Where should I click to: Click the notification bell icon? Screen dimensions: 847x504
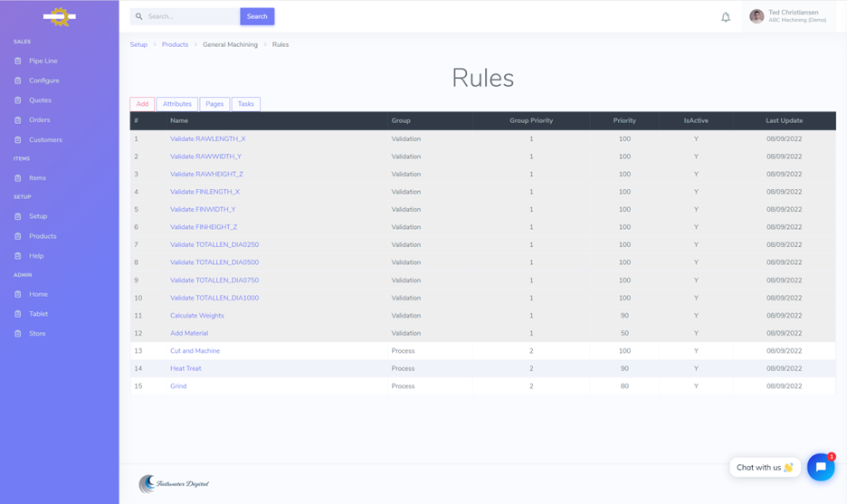(726, 17)
